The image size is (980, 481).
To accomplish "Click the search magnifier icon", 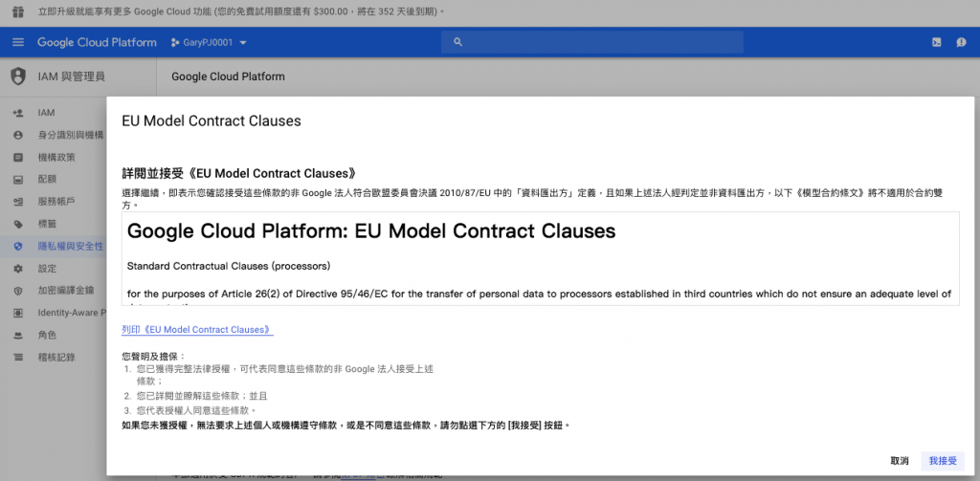I will click(458, 42).
